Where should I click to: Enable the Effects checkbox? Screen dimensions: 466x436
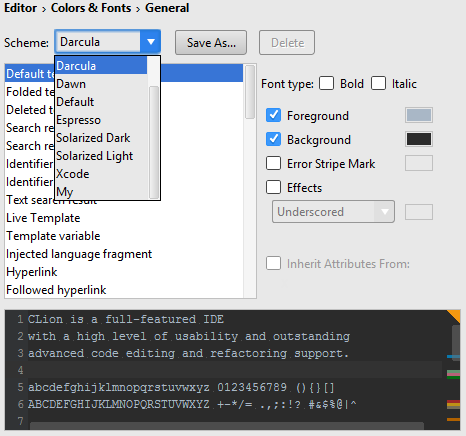pos(273,187)
